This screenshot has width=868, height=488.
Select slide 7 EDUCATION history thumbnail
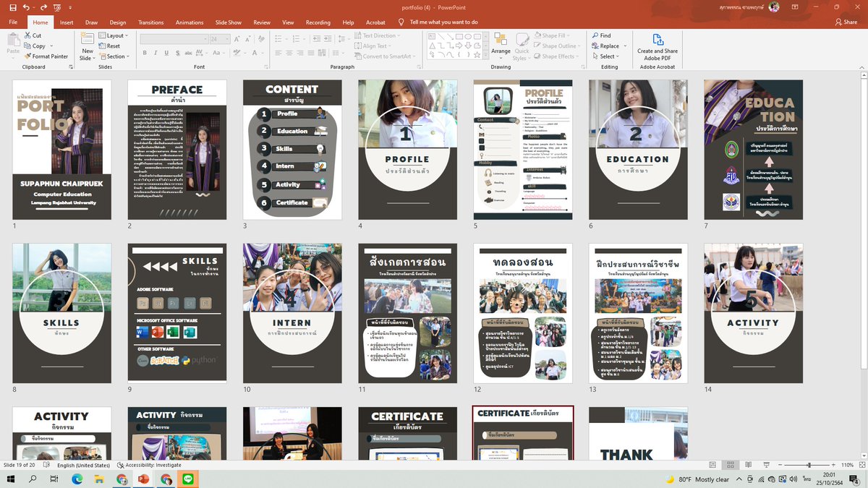(x=754, y=150)
